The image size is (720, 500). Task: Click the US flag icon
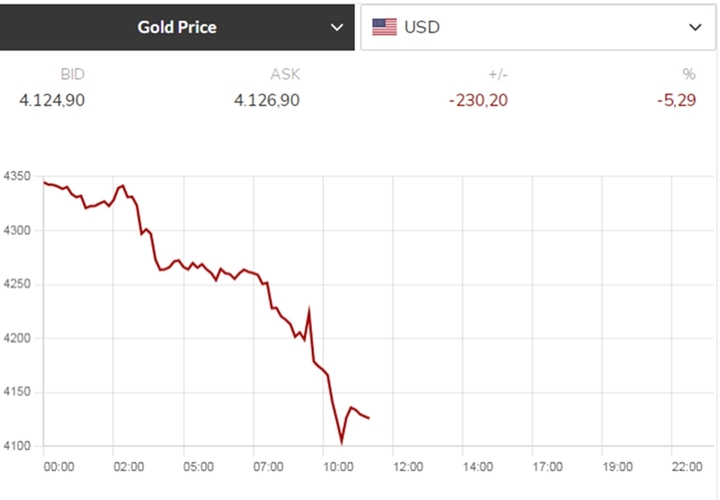click(x=385, y=27)
